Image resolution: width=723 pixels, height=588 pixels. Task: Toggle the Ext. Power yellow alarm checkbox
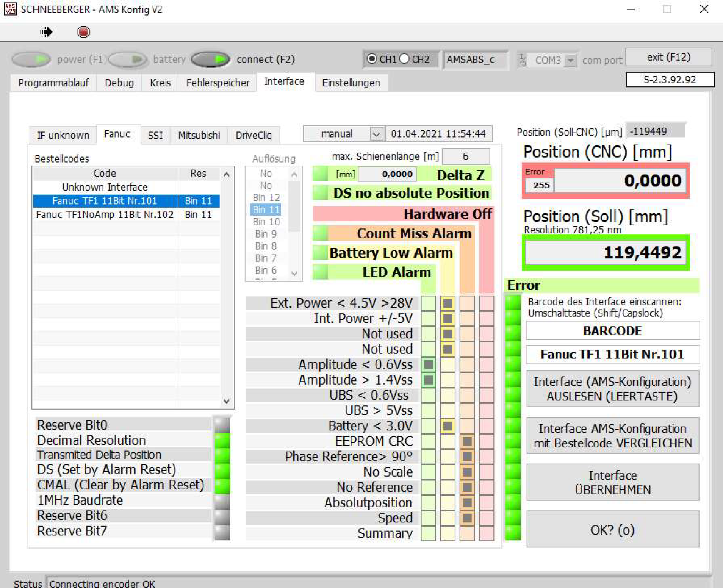(x=448, y=303)
